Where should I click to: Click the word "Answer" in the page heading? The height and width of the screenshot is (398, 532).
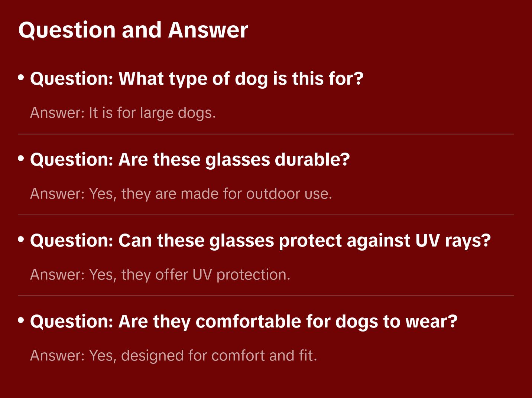point(208,30)
